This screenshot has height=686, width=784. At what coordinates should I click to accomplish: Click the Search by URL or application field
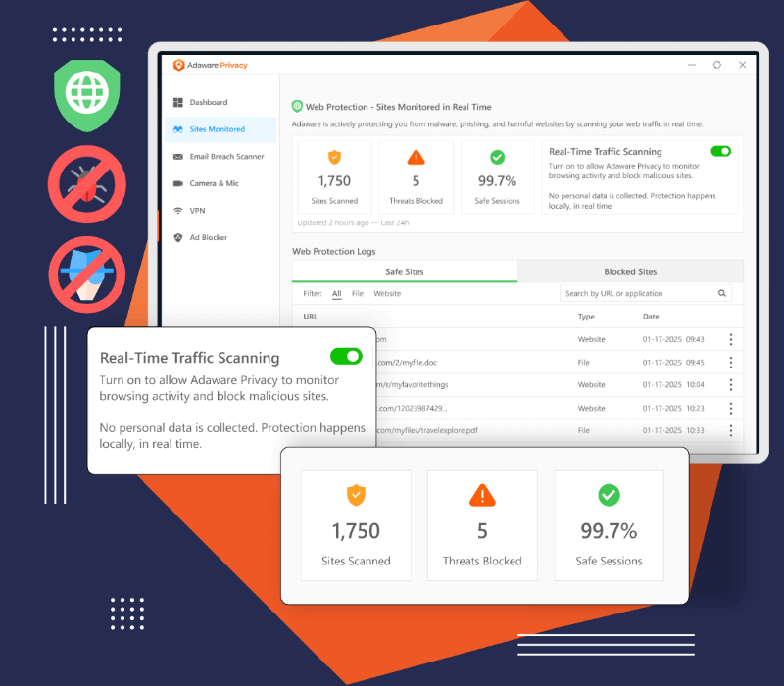pyautogui.click(x=637, y=293)
